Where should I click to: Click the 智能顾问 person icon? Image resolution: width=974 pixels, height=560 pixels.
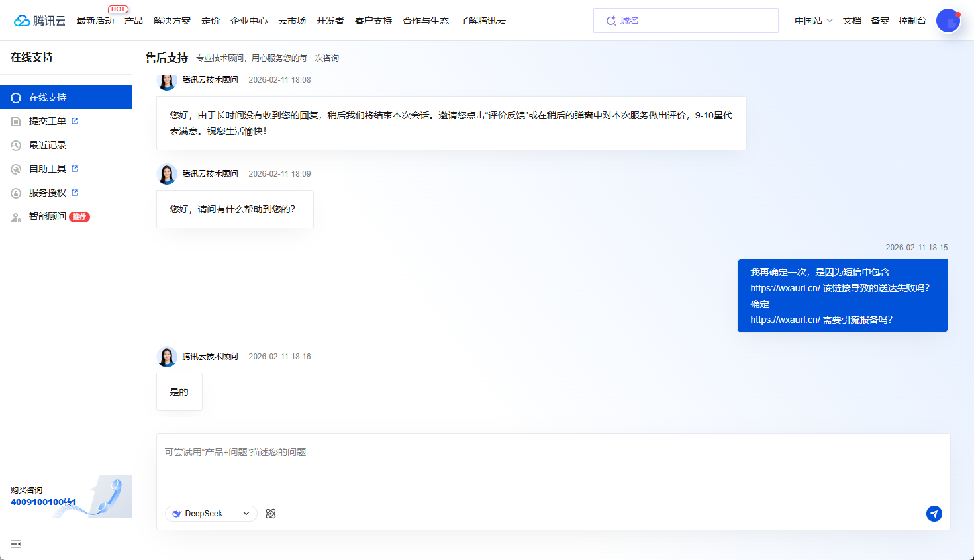(16, 217)
